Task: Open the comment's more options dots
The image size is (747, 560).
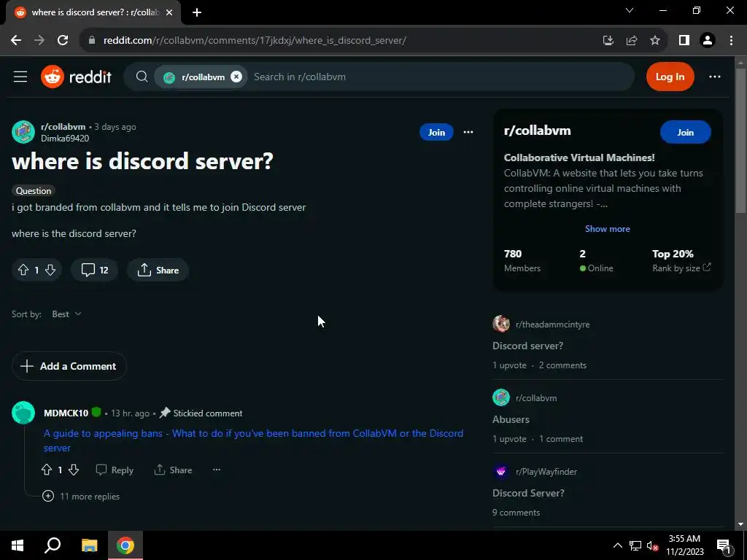Action: tap(216, 470)
